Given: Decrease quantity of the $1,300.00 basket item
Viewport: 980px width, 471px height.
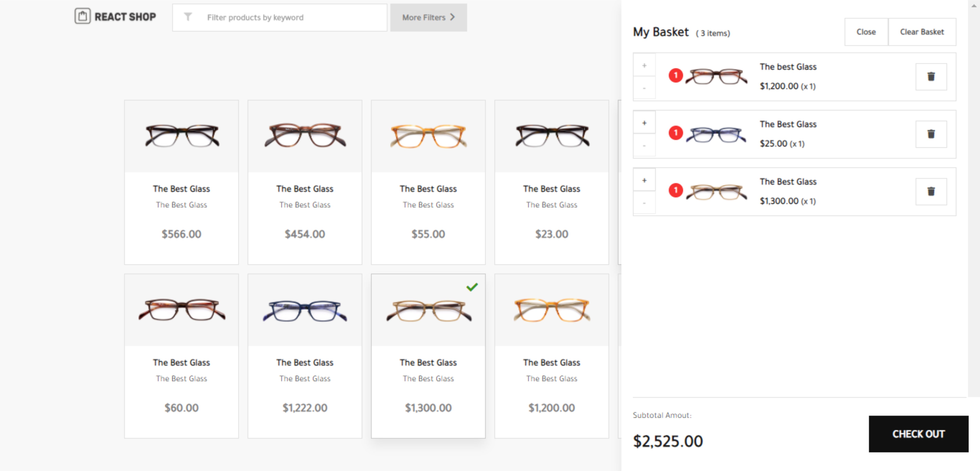Looking at the screenshot, I should point(644,203).
